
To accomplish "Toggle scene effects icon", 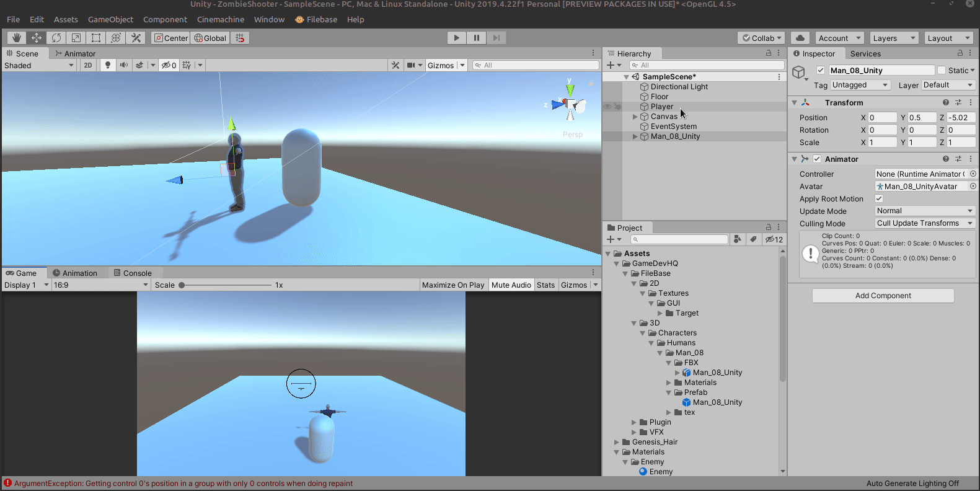I will point(139,65).
